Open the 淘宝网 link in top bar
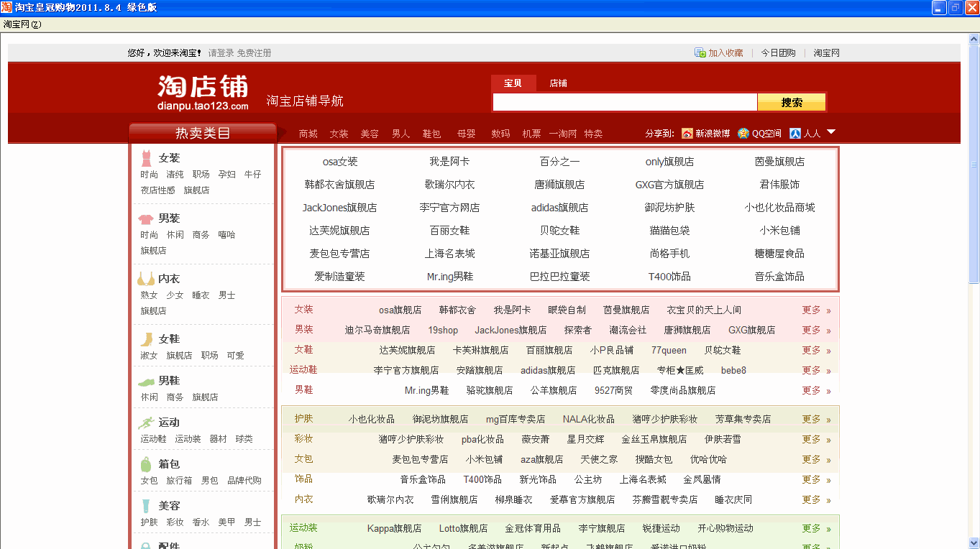 pyautogui.click(x=827, y=53)
